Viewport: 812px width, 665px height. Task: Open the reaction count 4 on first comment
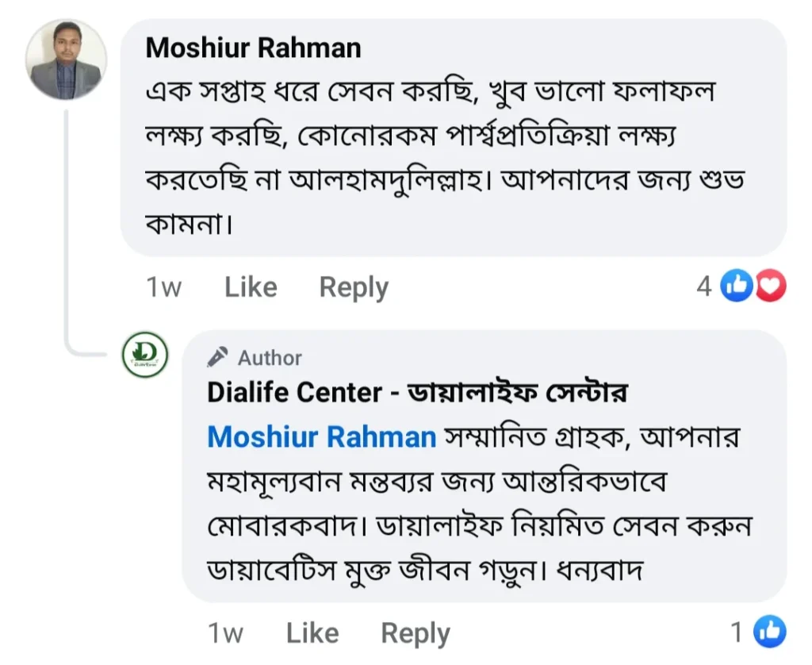tap(703, 286)
